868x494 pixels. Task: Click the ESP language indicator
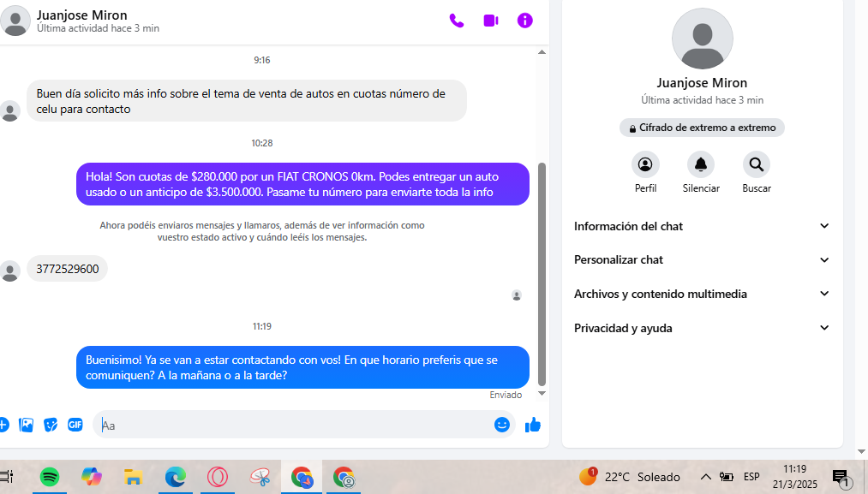tap(751, 477)
